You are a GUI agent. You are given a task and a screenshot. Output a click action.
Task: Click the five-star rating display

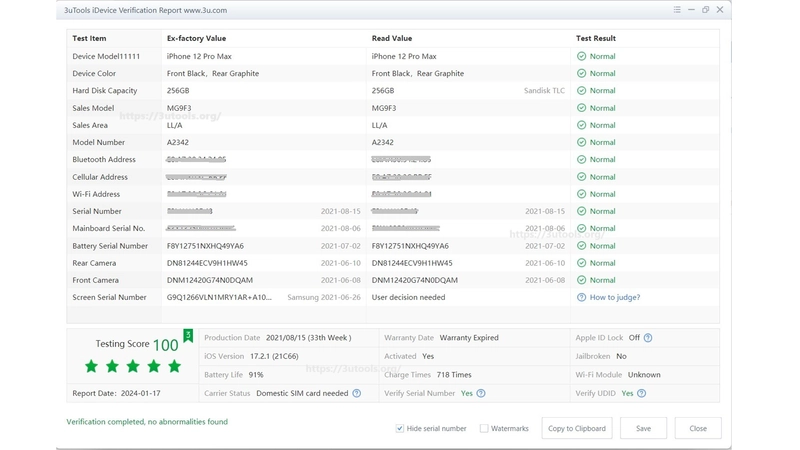[x=133, y=366]
